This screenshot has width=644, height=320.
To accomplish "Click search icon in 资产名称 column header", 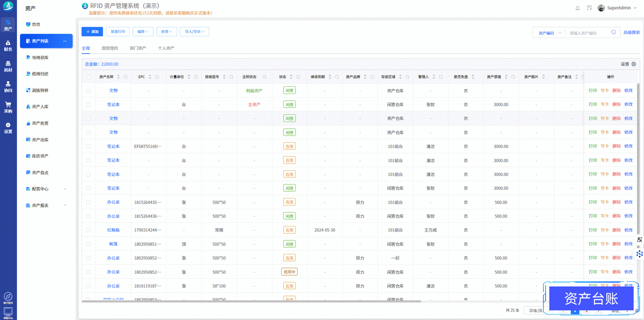I will click(126, 77).
